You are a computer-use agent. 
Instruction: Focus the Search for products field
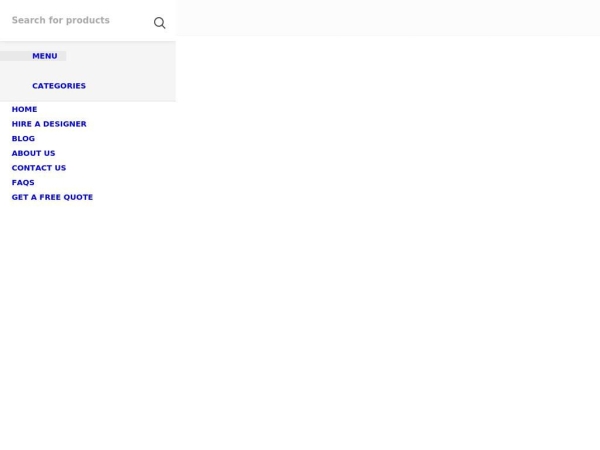(75, 21)
